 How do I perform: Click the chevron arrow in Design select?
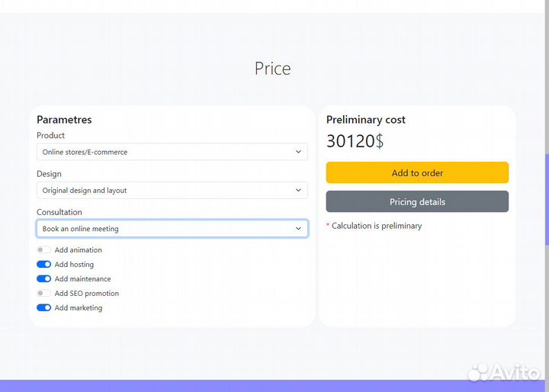coord(298,190)
